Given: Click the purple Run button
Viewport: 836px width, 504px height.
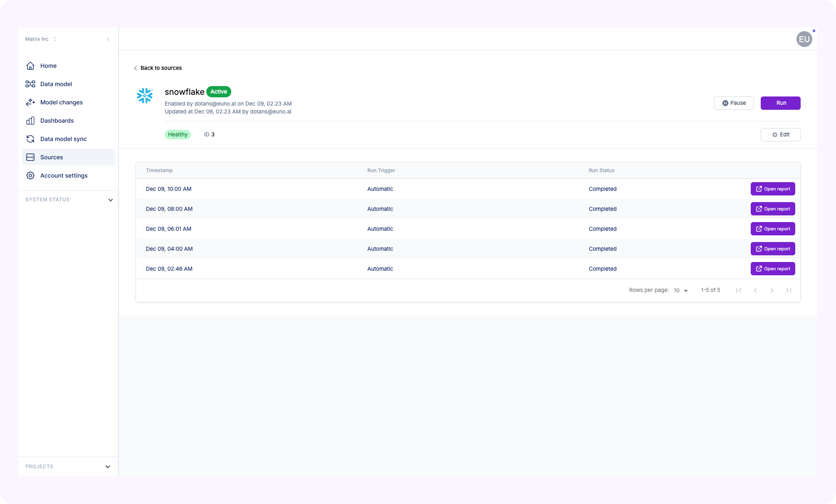Looking at the screenshot, I should [x=780, y=103].
